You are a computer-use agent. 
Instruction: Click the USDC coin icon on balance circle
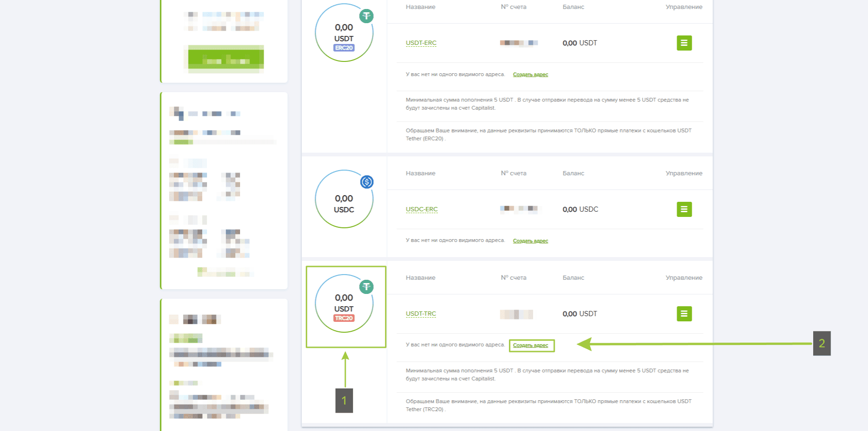367,182
